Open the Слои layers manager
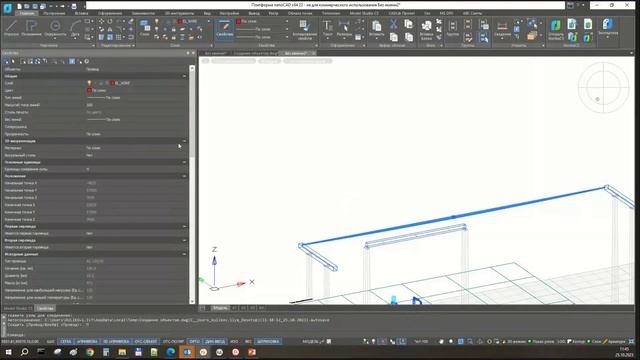The height and width of the screenshot is (360, 640). click(144, 28)
